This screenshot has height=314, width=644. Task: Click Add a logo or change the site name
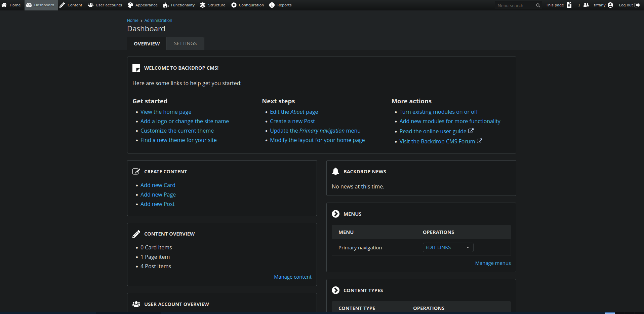(185, 121)
